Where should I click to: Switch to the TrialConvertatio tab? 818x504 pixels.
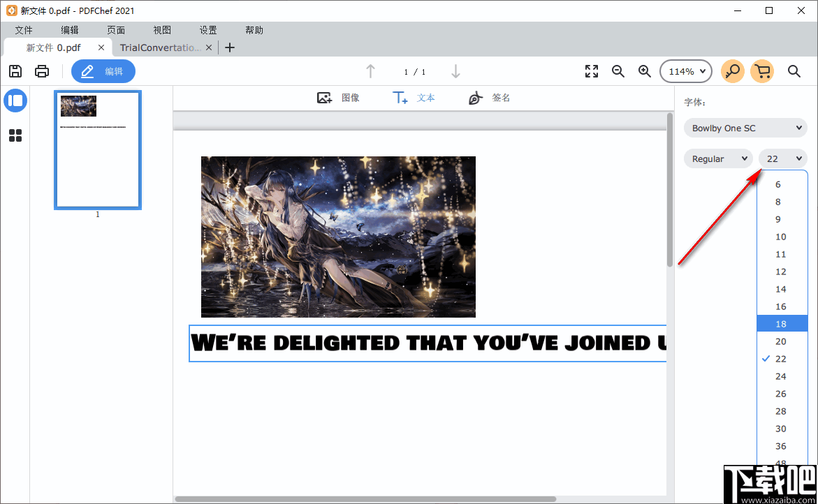pos(159,47)
